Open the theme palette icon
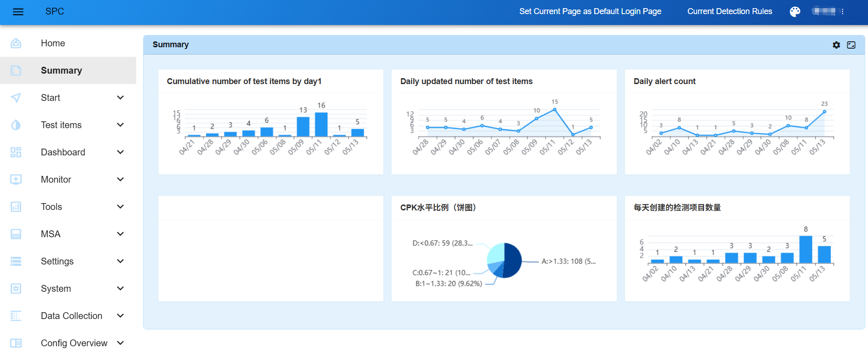Viewport: 868px width, 359px height. 795,12
